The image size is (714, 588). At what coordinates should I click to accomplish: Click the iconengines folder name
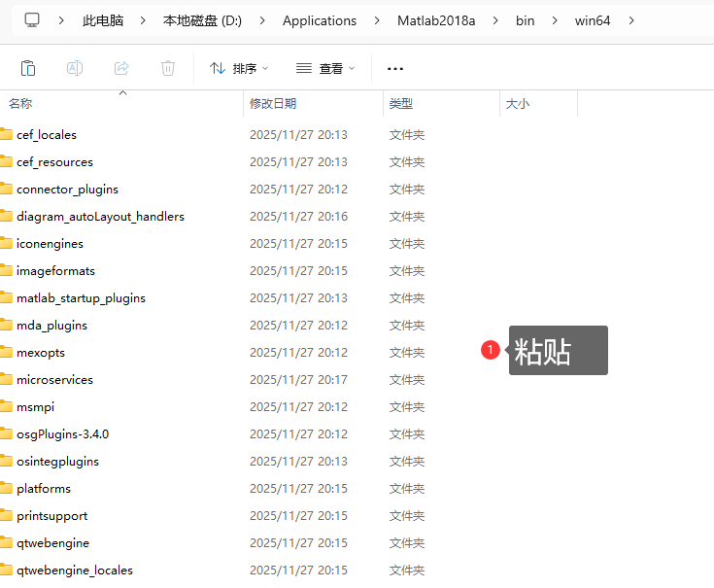[51, 244]
